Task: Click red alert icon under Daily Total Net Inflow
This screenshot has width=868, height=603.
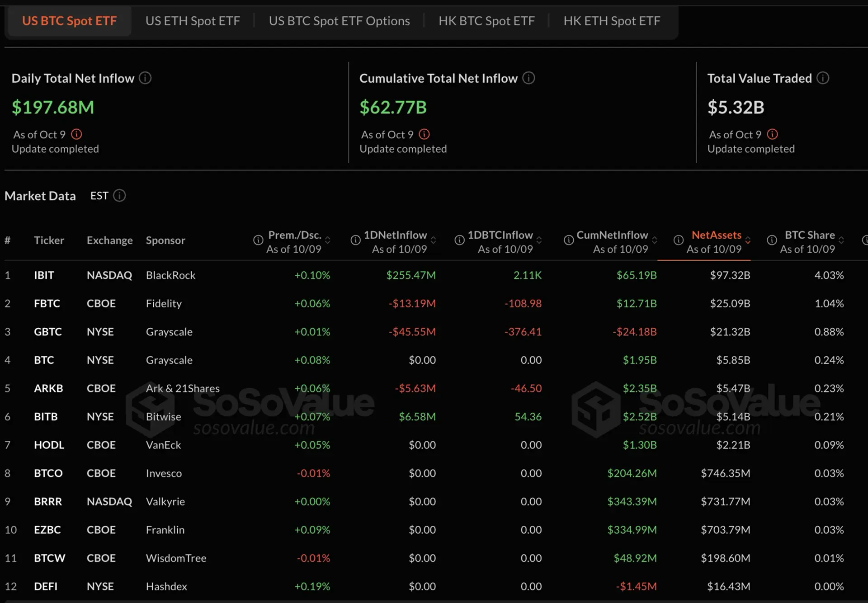Action: point(77,134)
